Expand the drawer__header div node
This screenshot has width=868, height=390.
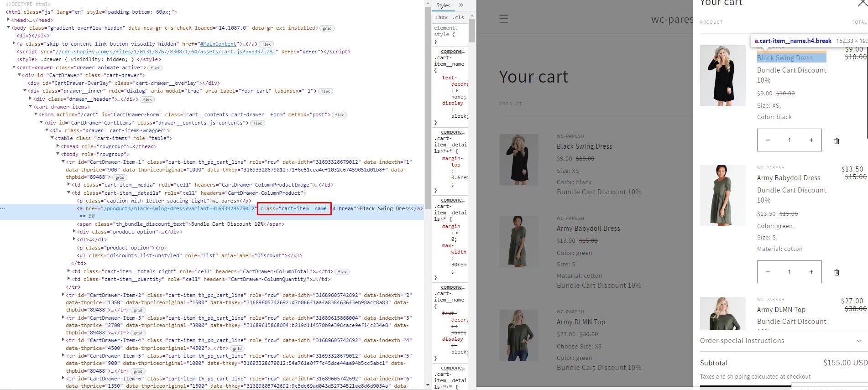click(x=31, y=99)
